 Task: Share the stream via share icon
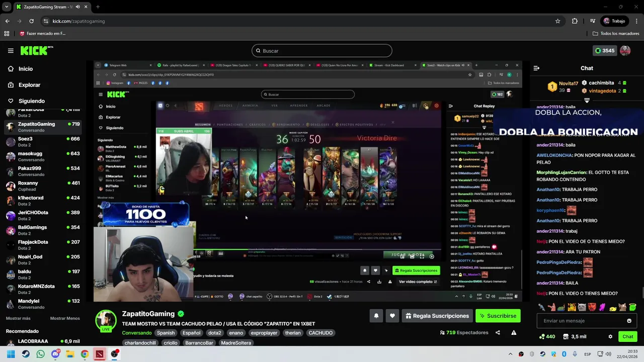pos(498,332)
